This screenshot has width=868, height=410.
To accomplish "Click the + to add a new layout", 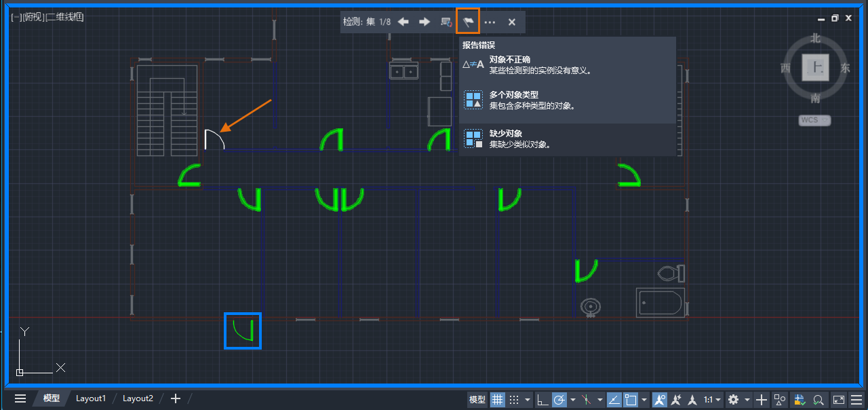I will (175, 398).
